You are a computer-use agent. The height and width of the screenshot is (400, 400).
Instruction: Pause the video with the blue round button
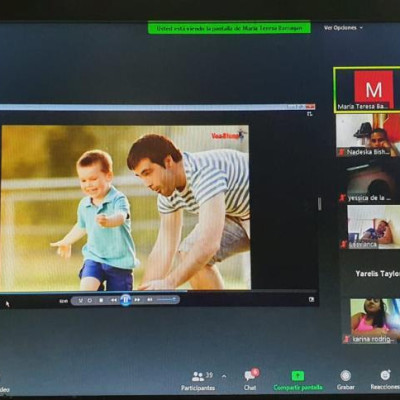[125, 300]
